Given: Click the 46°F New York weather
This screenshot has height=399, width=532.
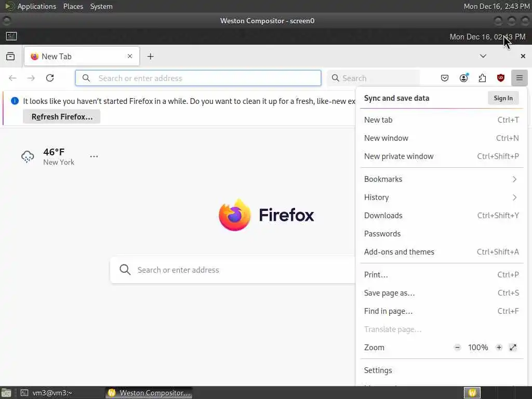Looking at the screenshot, I should (x=58, y=156).
